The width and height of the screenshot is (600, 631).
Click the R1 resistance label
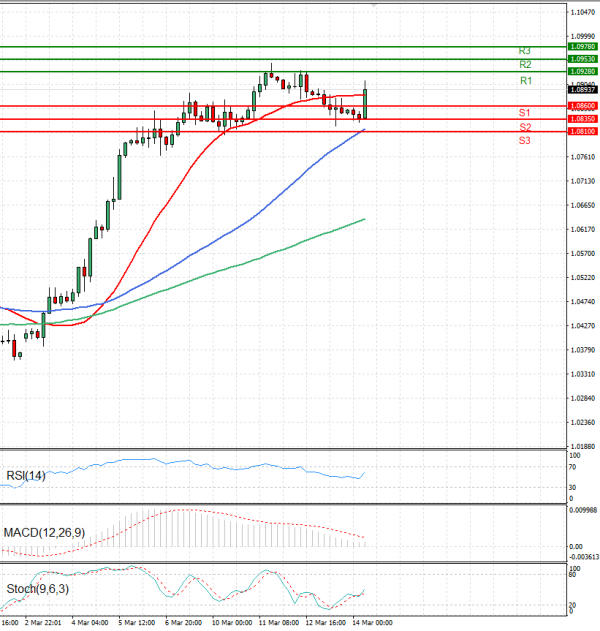[x=526, y=81]
